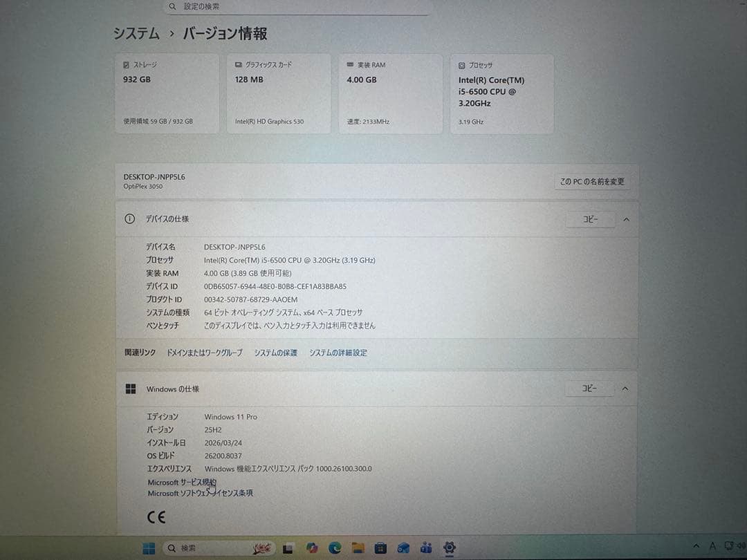This screenshot has height=560, width=747.
Task: Click the OptiPlex 3050 model text
Action: (143, 187)
